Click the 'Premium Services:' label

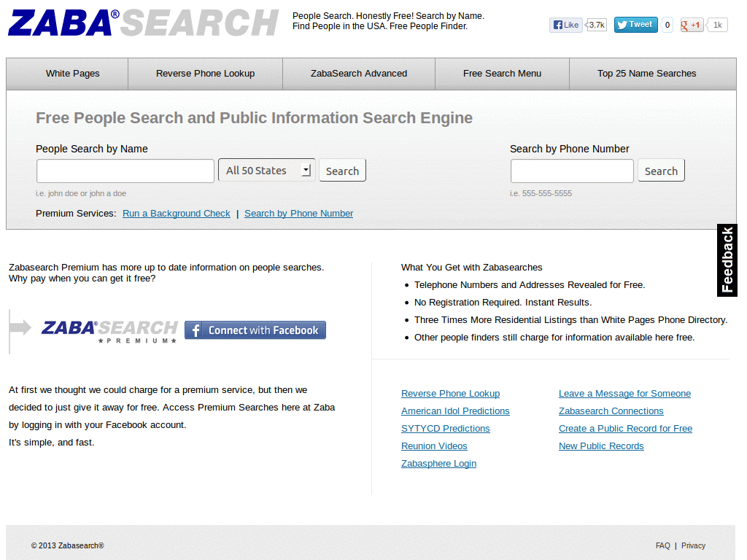pos(76,214)
